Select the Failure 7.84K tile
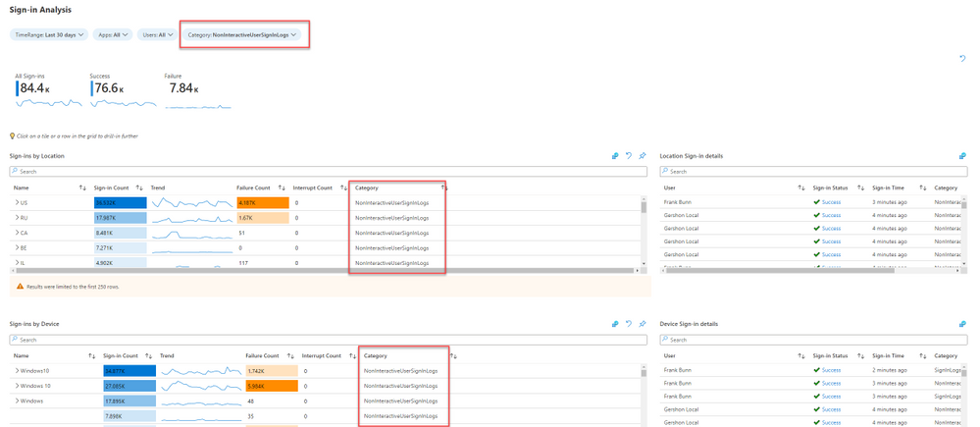Image resolution: width=980 pixels, height=427 pixels. (x=197, y=91)
